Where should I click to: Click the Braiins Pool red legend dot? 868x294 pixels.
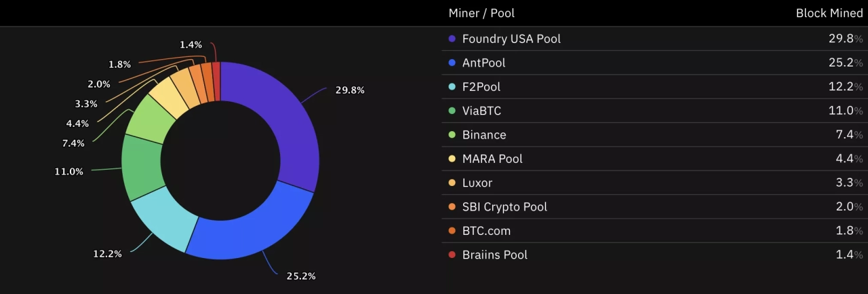tap(452, 255)
